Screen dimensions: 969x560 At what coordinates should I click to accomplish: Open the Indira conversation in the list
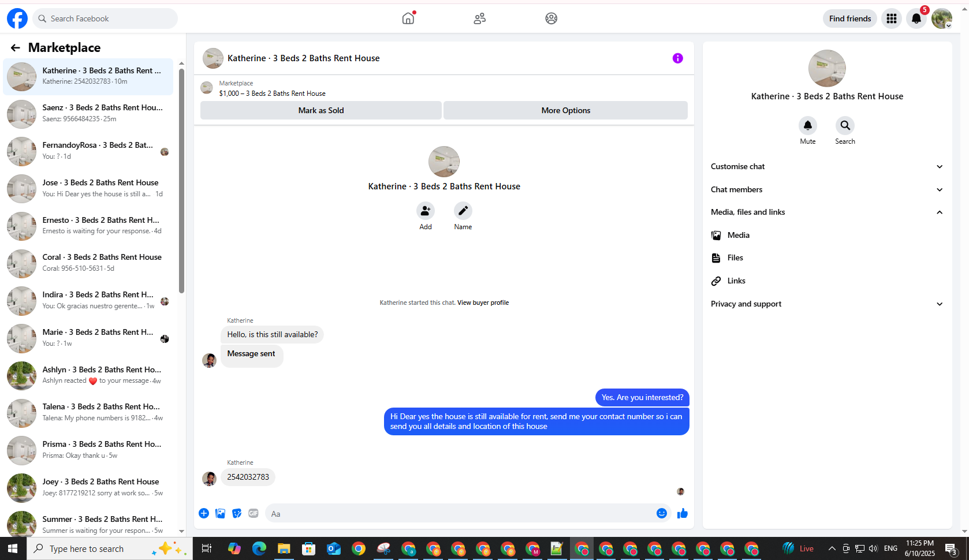88,300
